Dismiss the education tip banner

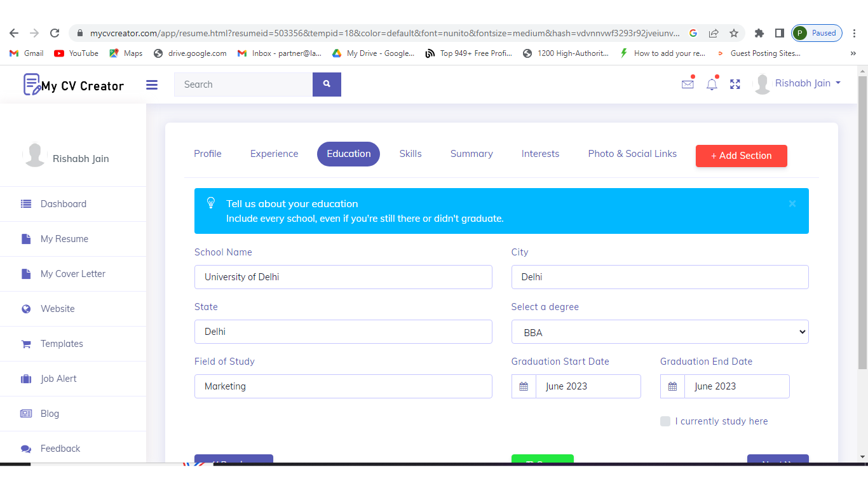pyautogui.click(x=792, y=204)
